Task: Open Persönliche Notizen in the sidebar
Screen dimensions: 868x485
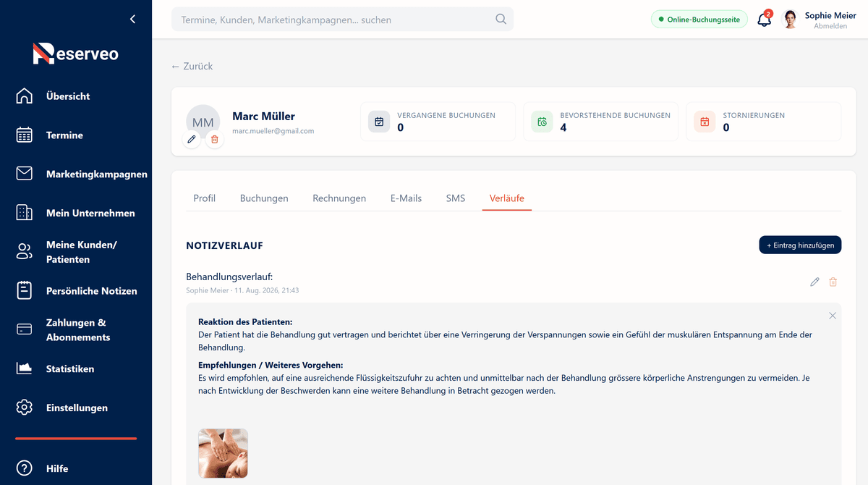Action: tap(92, 291)
